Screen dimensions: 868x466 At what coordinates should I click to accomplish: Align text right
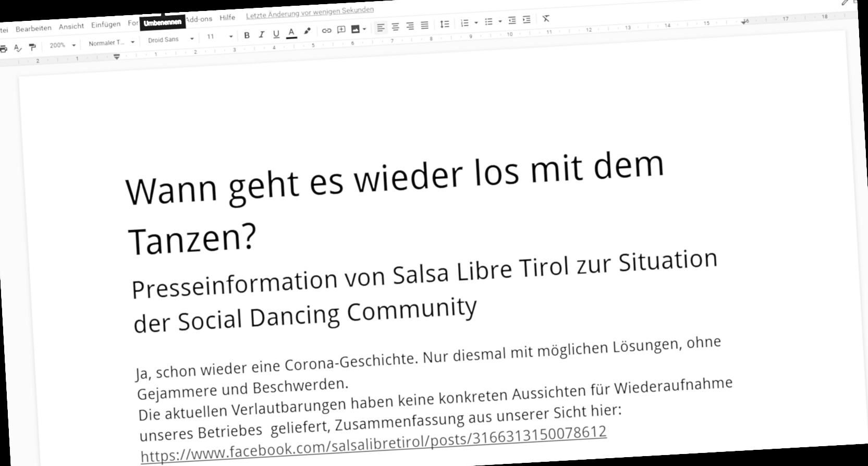(x=410, y=26)
